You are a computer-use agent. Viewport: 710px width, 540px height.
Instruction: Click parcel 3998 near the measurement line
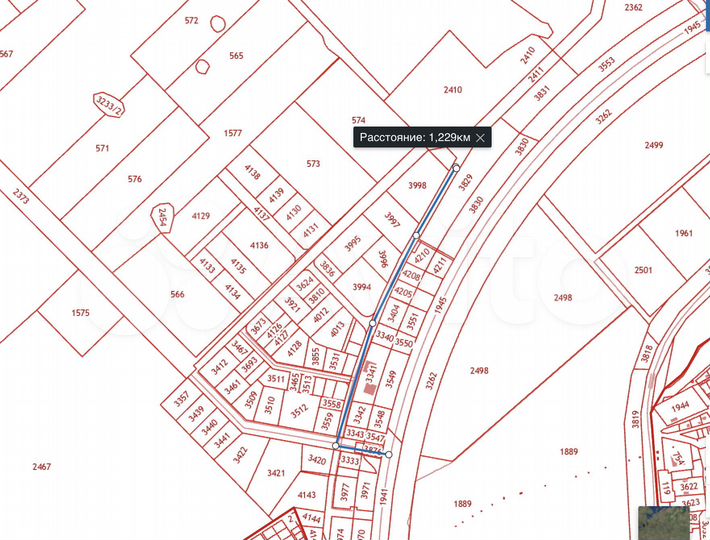pyautogui.click(x=417, y=185)
